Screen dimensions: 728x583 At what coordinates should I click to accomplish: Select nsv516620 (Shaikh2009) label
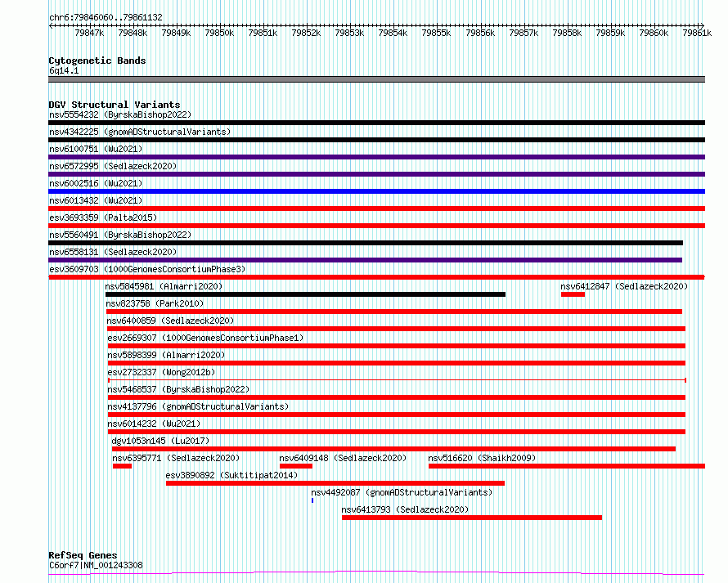point(482,458)
